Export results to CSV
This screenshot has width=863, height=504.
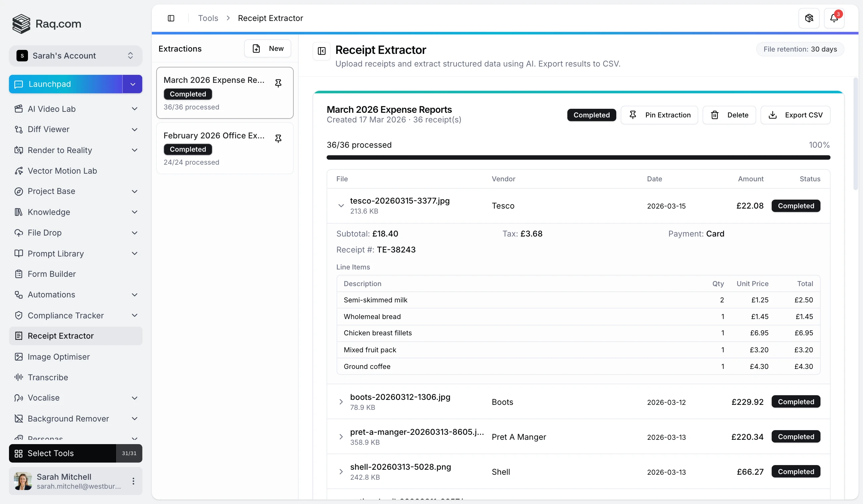(795, 115)
